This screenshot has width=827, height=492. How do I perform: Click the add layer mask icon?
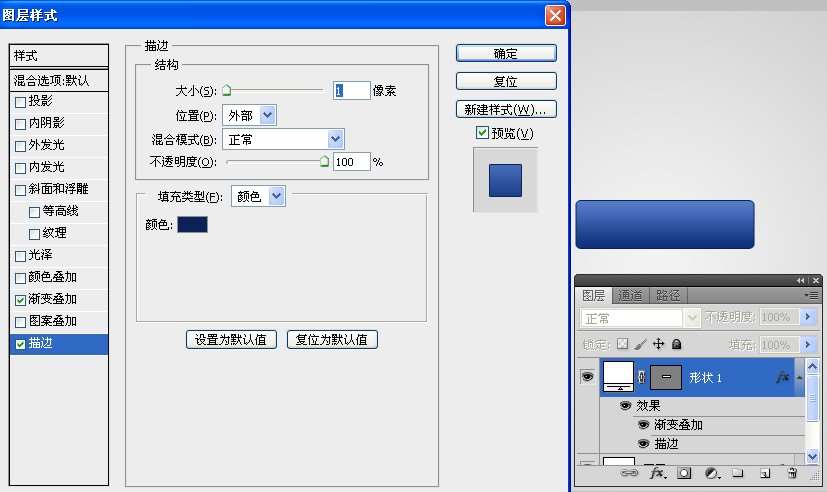[685, 474]
